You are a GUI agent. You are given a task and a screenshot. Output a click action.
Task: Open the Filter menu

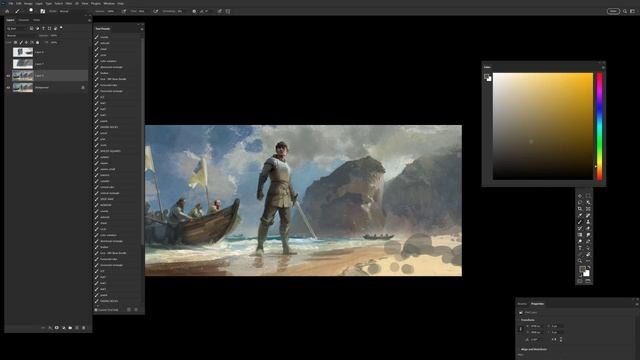point(69,3)
